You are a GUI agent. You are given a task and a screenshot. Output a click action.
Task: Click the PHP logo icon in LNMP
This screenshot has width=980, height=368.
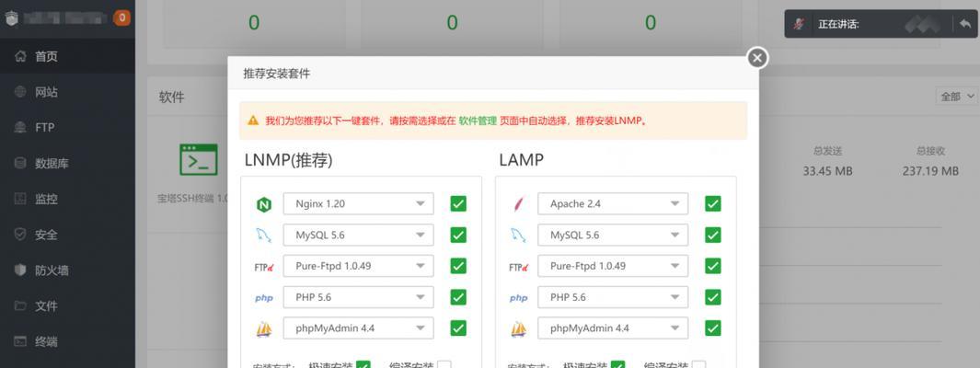pyautogui.click(x=264, y=298)
